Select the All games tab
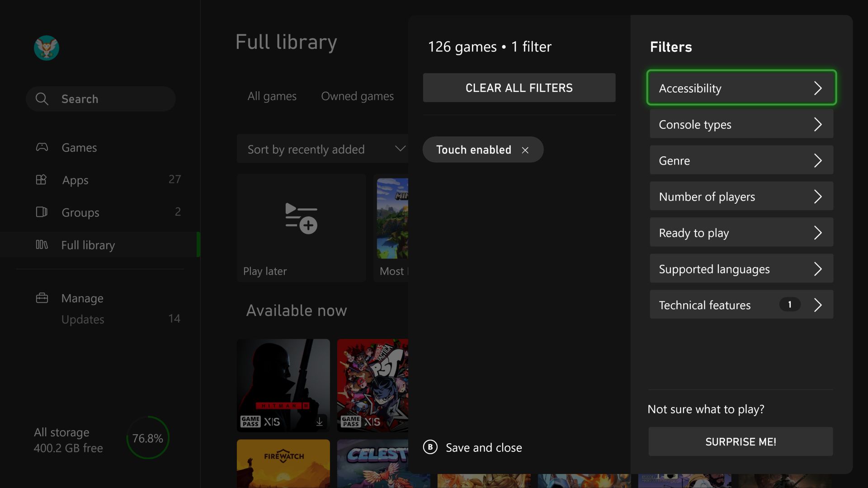 tap(272, 96)
